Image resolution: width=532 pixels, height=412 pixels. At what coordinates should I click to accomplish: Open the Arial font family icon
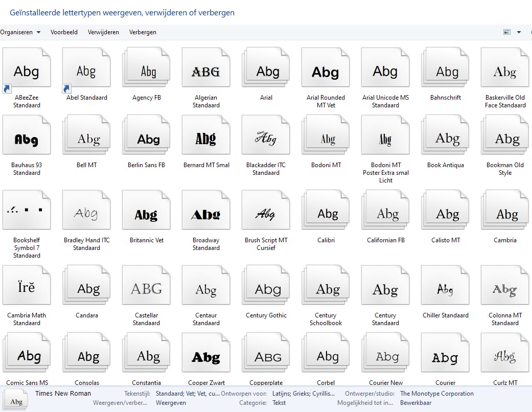point(266,67)
